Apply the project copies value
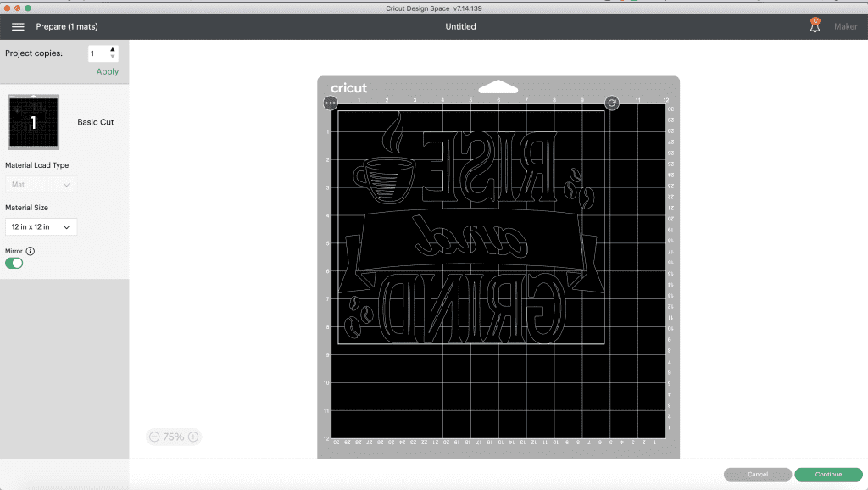 point(108,71)
